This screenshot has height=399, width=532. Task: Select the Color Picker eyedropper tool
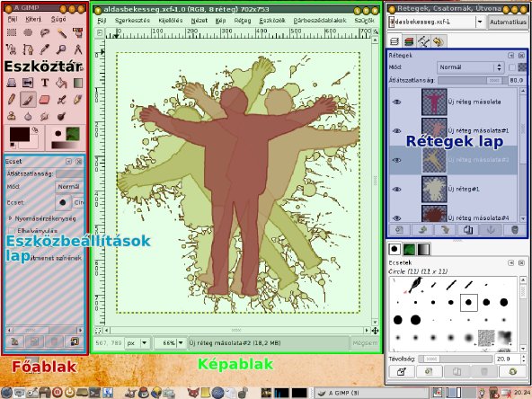[x=45, y=49]
